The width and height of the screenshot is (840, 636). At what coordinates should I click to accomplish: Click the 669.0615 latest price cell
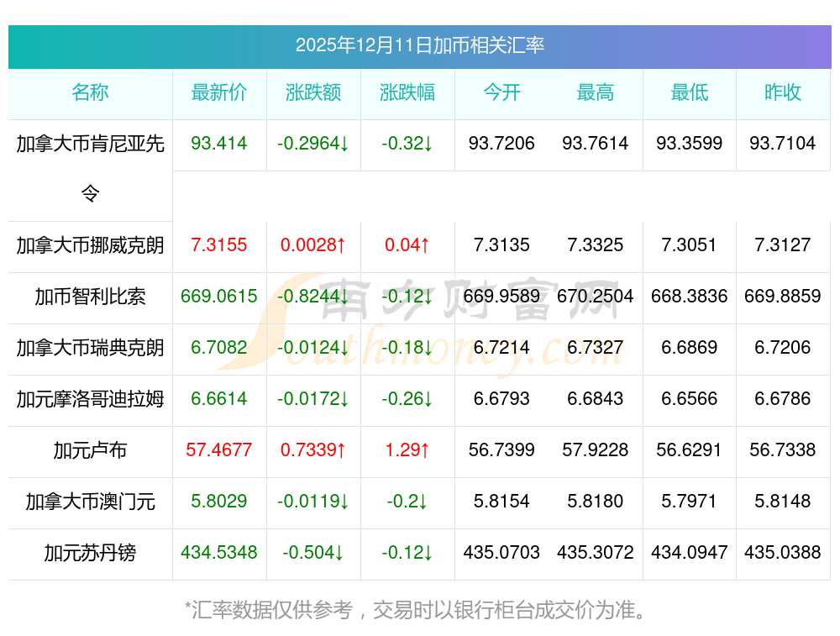pyautogui.click(x=219, y=297)
